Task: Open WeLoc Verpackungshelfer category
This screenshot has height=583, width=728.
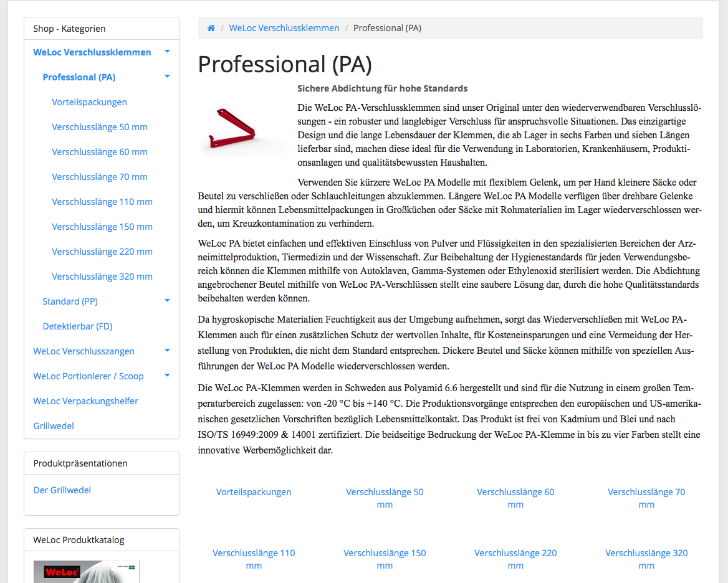Action: click(85, 401)
